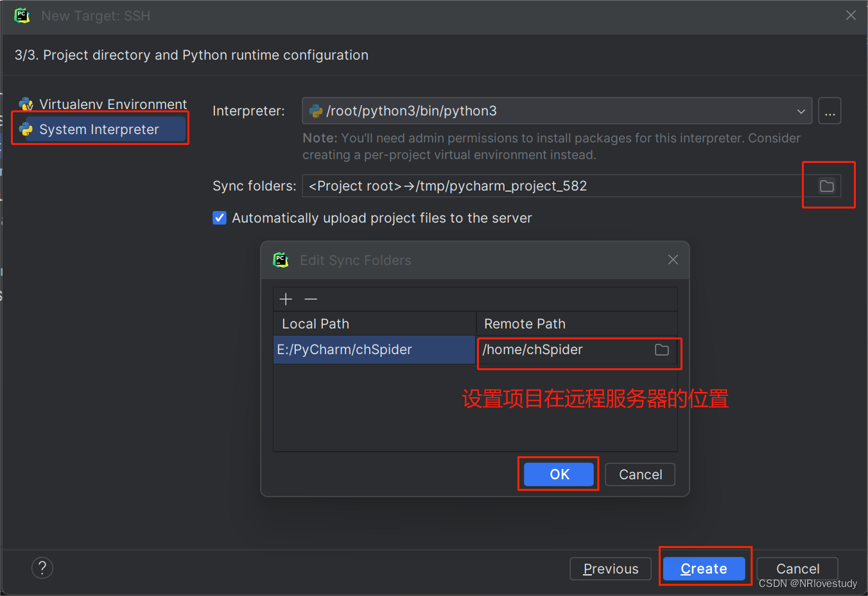Click the Python icon in the Interpreter field
This screenshot has height=596, width=868.
coord(316,111)
